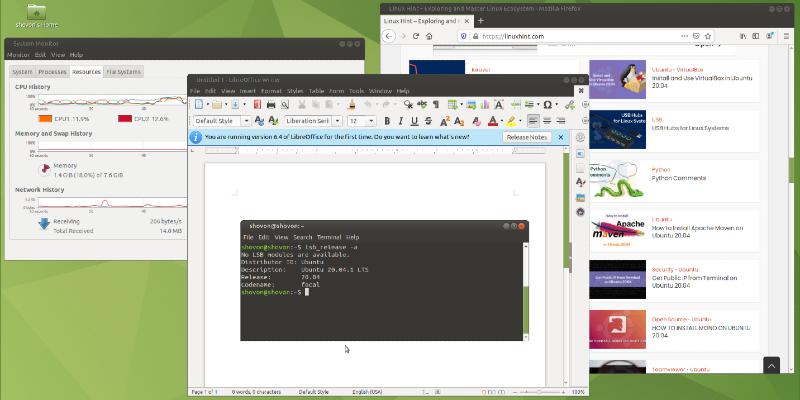Toggle Underline formatting in Writer toolbar
The image size is (800, 400).
[416, 121]
